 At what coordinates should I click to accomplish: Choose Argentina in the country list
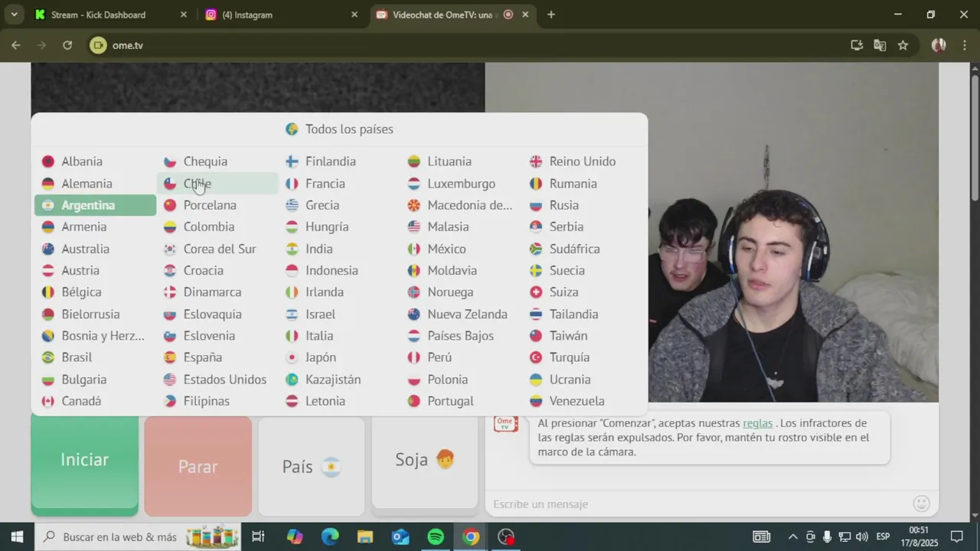[96, 205]
